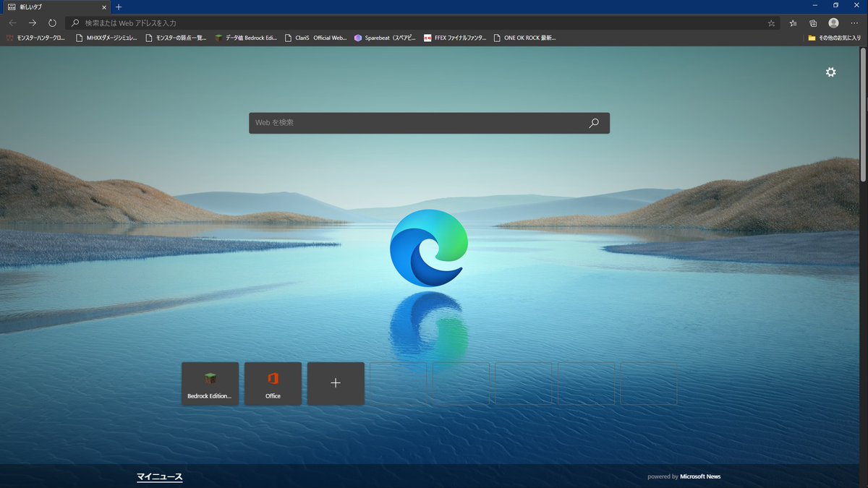Open モンスターハンタークロ... bookmark
The height and width of the screenshot is (488, 868).
(35, 38)
